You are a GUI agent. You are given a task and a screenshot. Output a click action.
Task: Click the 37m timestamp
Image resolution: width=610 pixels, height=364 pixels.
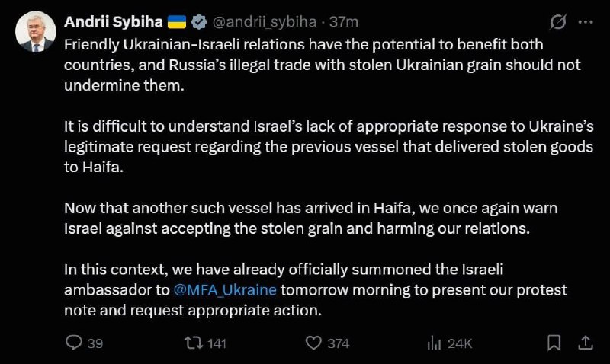345,21
